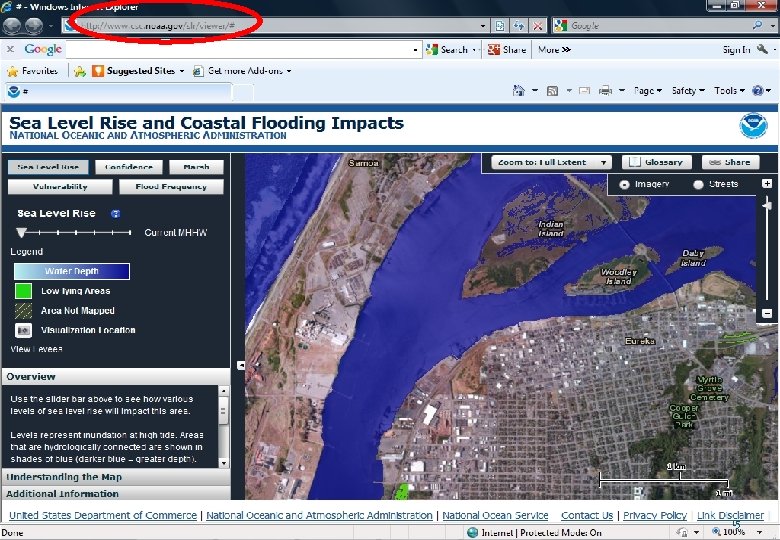Switch to the Marsh tab
Screen dimensions: 780x540
click(x=196, y=167)
